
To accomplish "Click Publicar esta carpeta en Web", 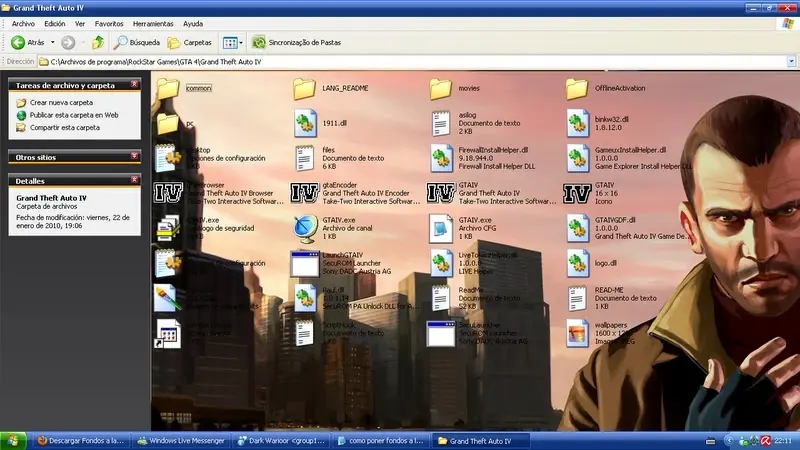I will (74, 115).
